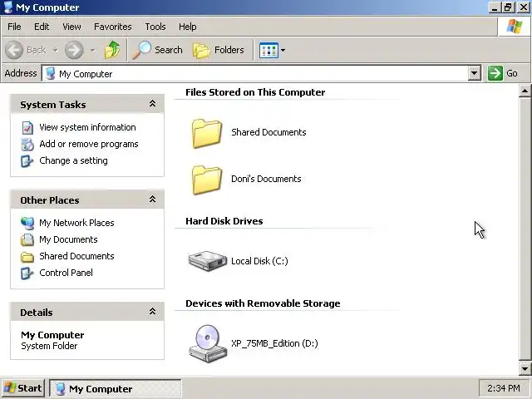Screen dimensions: 532x399
Task: Click the Add or remove programs icon
Action: [x=27, y=145]
